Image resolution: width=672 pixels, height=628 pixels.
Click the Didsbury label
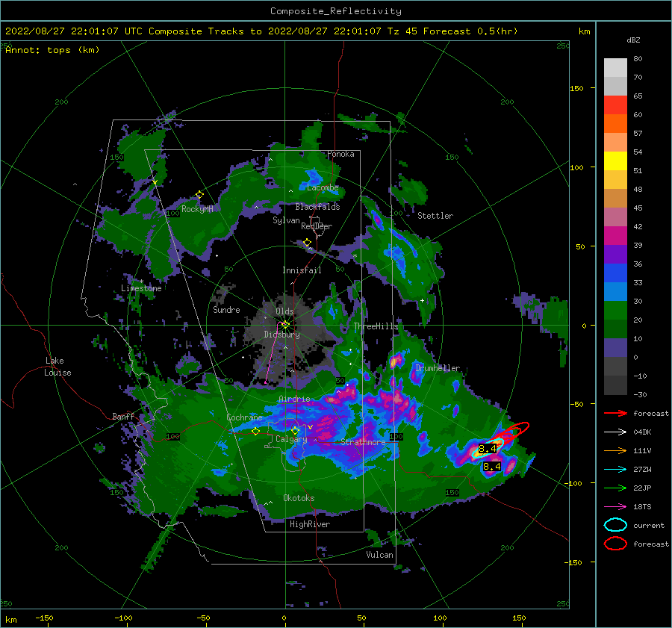[281, 335]
